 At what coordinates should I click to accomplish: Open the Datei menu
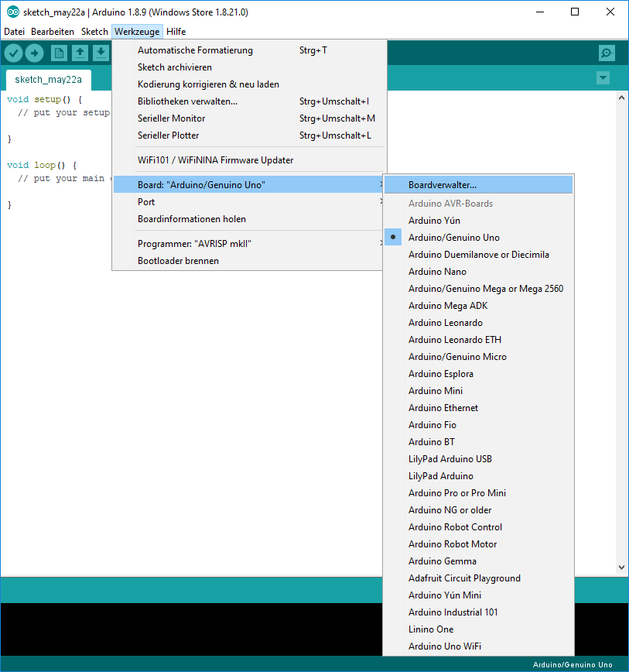tap(15, 32)
